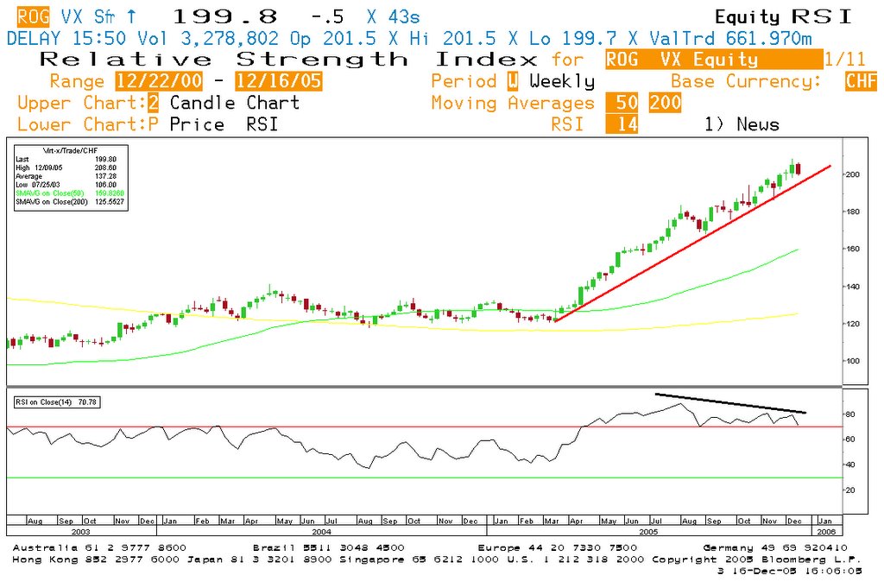Edit the 50 moving average period field
Image resolution: width=884 pixels, height=588 pixels.
point(622,103)
